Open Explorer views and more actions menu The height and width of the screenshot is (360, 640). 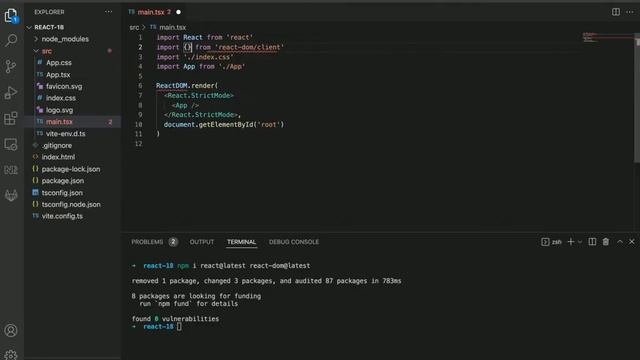tap(109, 12)
